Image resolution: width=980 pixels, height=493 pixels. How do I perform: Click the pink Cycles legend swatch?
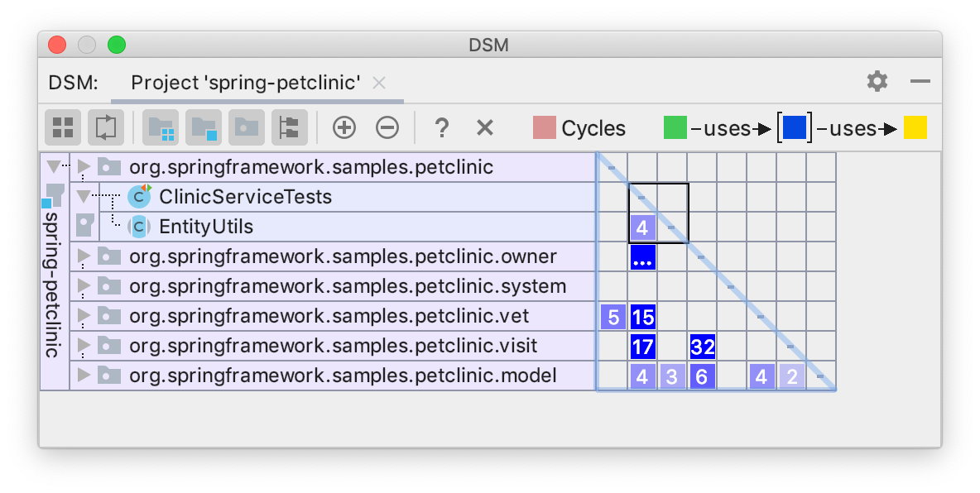545,128
